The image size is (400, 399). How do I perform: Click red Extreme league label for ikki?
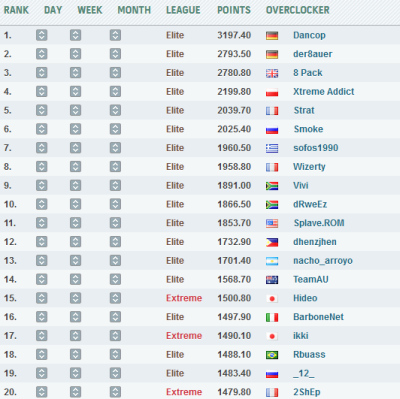click(x=184, y=336)
